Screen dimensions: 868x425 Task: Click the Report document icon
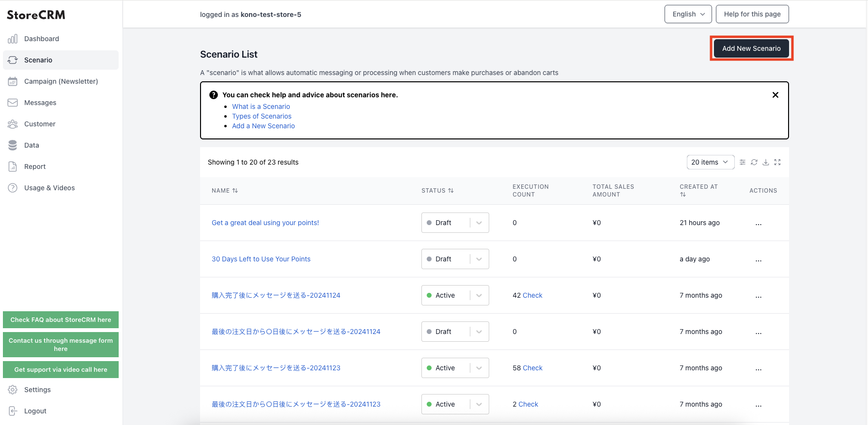click(x=13, y=167)
